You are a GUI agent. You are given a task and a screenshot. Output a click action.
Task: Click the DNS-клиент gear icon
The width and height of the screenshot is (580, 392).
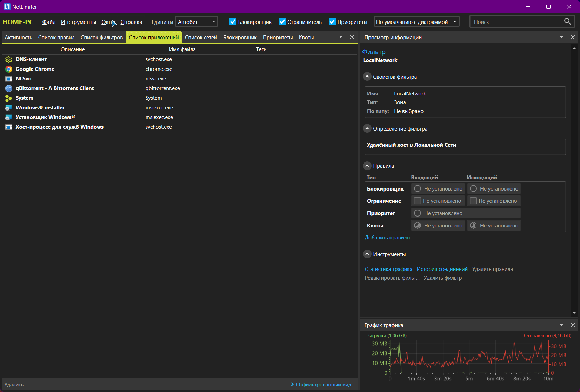9,59
